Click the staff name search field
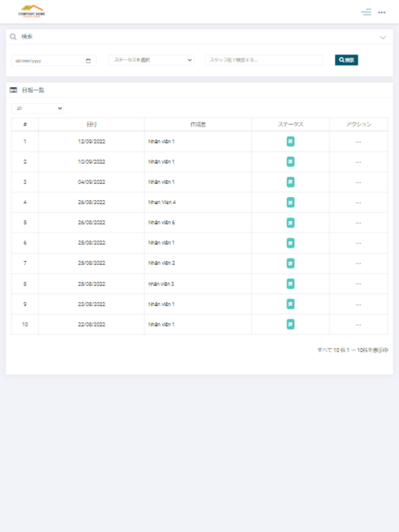 click(264, 60)
